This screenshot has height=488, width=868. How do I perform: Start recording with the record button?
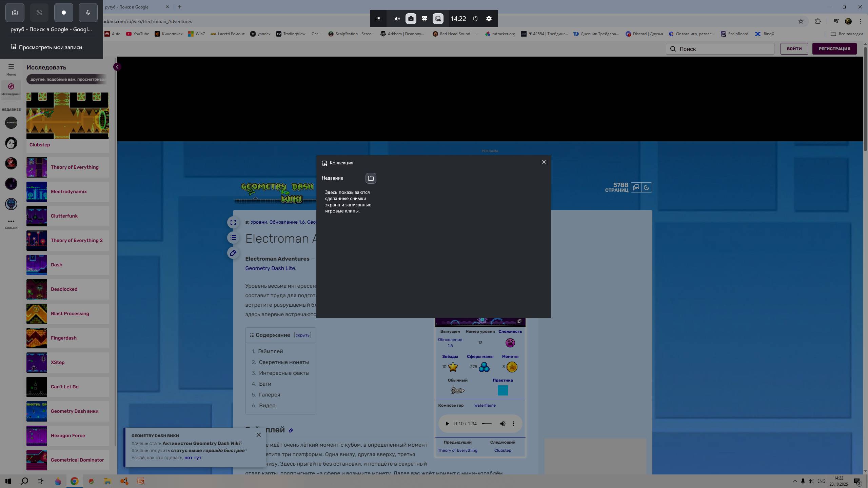[63, 13]
